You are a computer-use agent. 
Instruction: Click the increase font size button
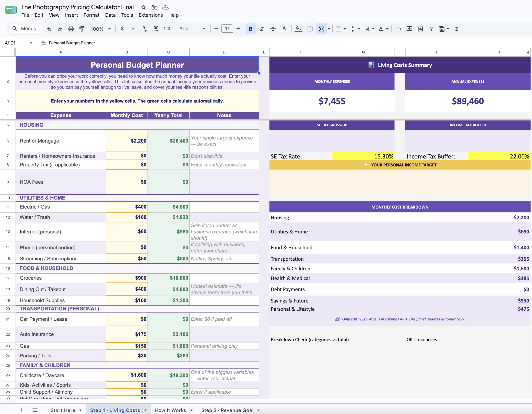pos(238,29)
